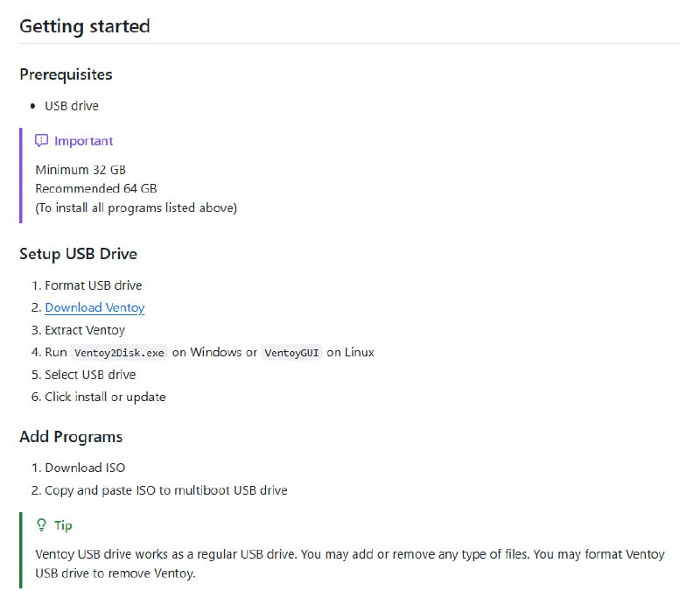Click the VentoyGUI code snippet
700x591 pixels.
click(294, 353)
